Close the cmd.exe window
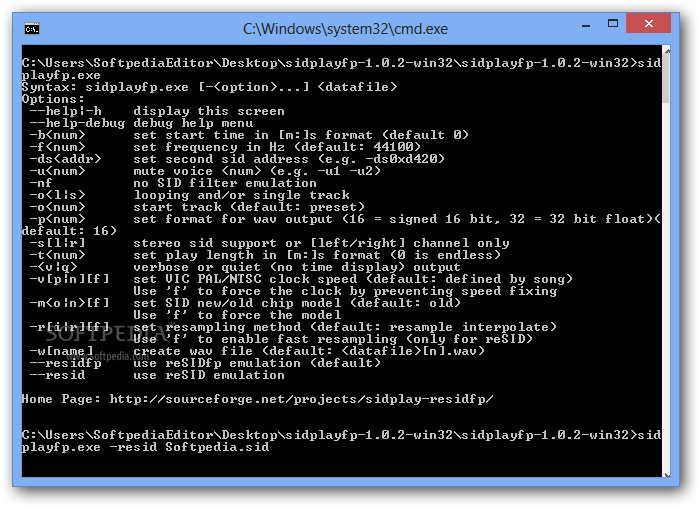This screenshot has height=507, width=700. click(x=648, y=23)
